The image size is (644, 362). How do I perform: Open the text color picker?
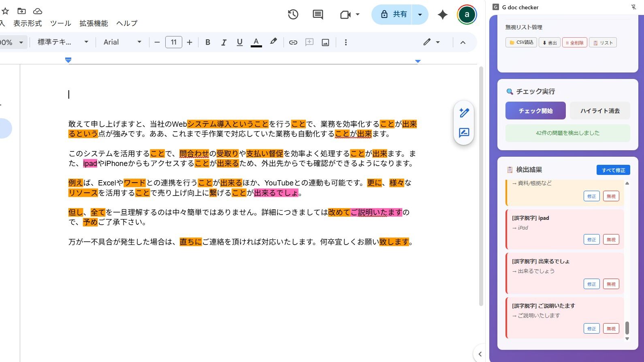pos(256,42)
